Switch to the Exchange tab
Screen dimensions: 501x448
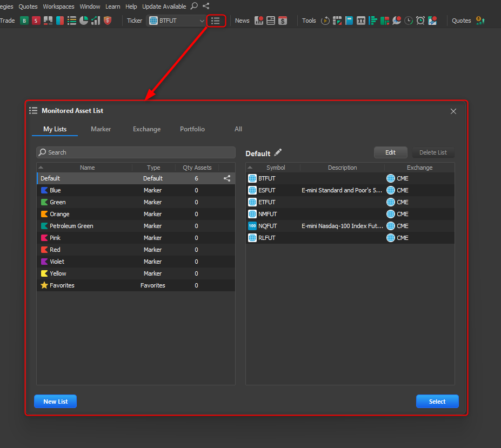(146, 129)
